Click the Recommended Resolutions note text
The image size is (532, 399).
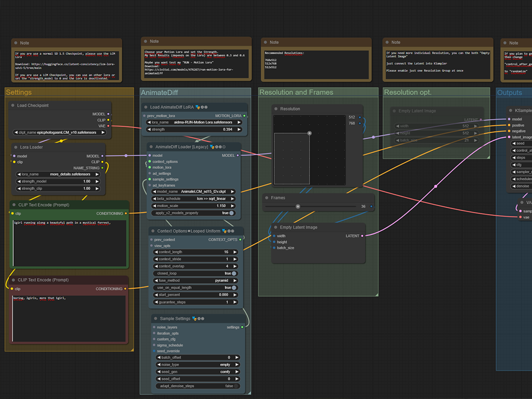[316, 65]
